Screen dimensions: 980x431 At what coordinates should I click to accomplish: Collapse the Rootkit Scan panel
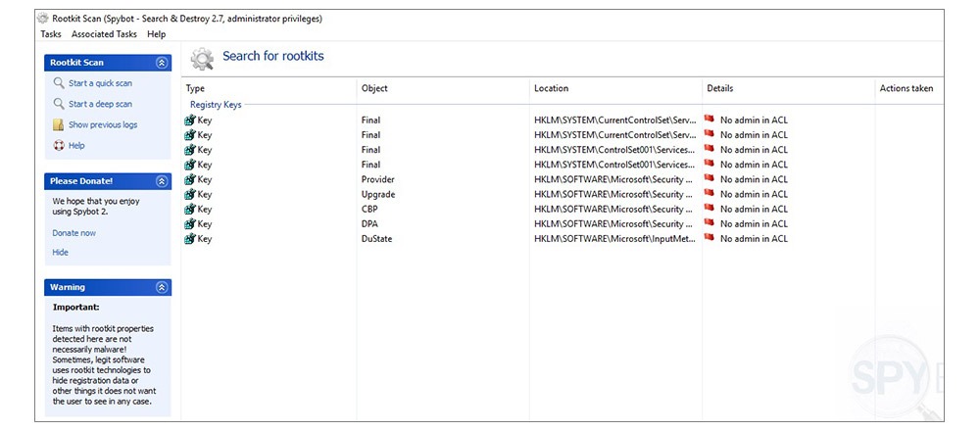(162, 63)
